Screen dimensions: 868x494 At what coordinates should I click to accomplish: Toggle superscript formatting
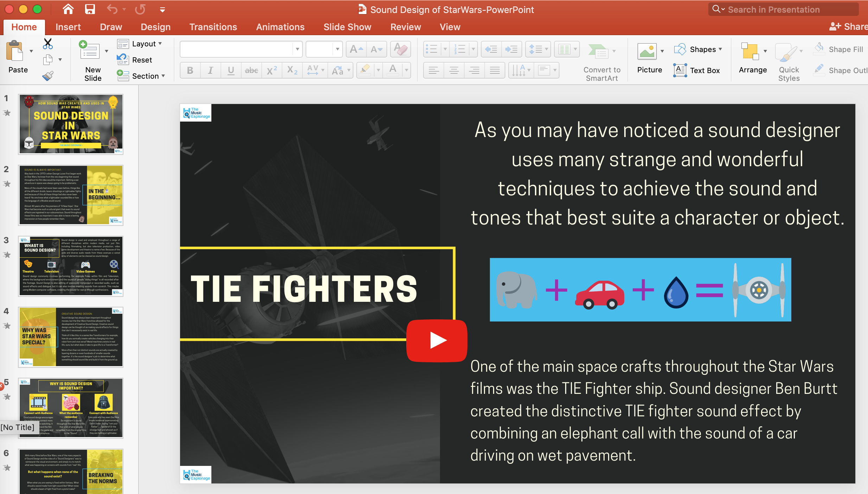pos(272,70)
